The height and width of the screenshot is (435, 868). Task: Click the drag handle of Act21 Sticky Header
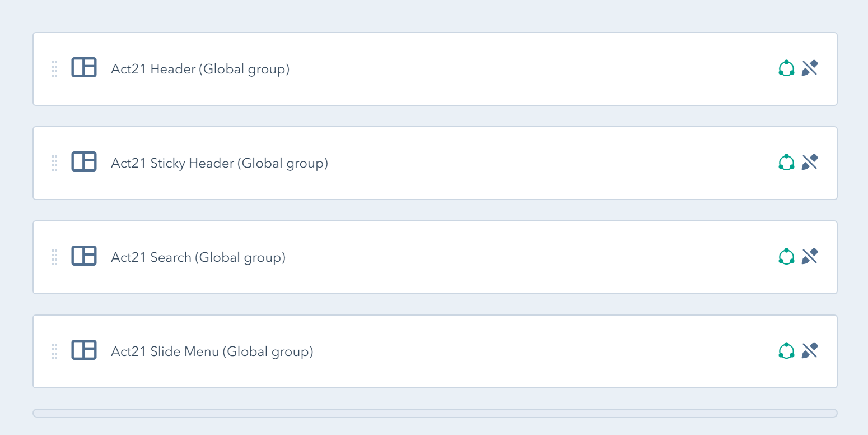click(54, 163)
